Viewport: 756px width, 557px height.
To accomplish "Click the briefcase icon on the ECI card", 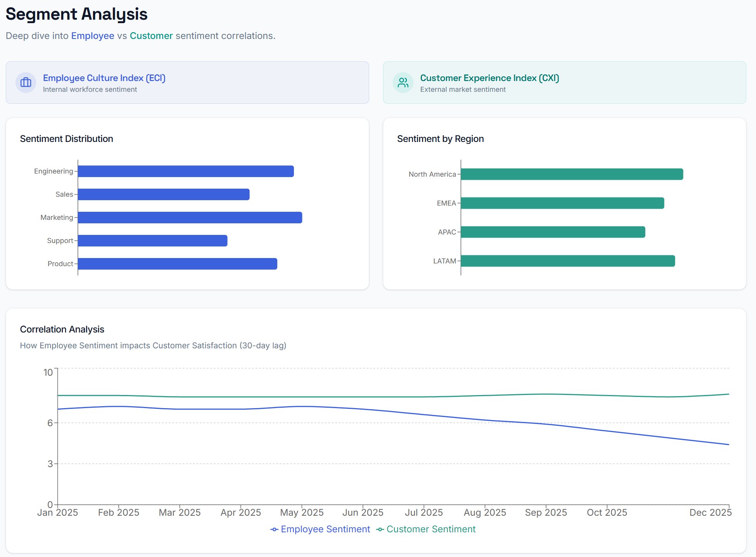I will (x=25, y=83).
